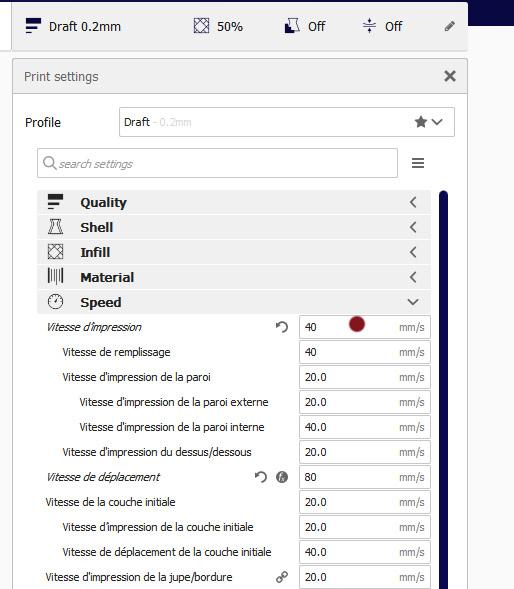Click the magnifier icon in search field
Image resolution: width=514 pixels, height=589 pixels.
49,163
